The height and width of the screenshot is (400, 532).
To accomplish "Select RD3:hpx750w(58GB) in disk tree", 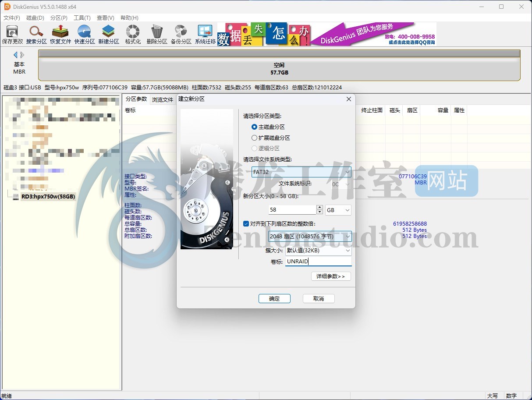I will click(48, 197).
